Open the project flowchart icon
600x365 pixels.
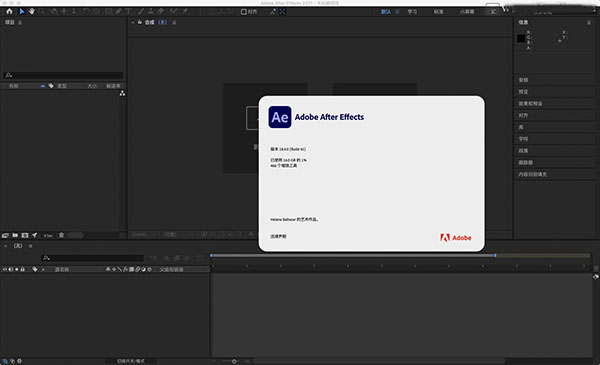pyautogui.click(x=122, y=94)
